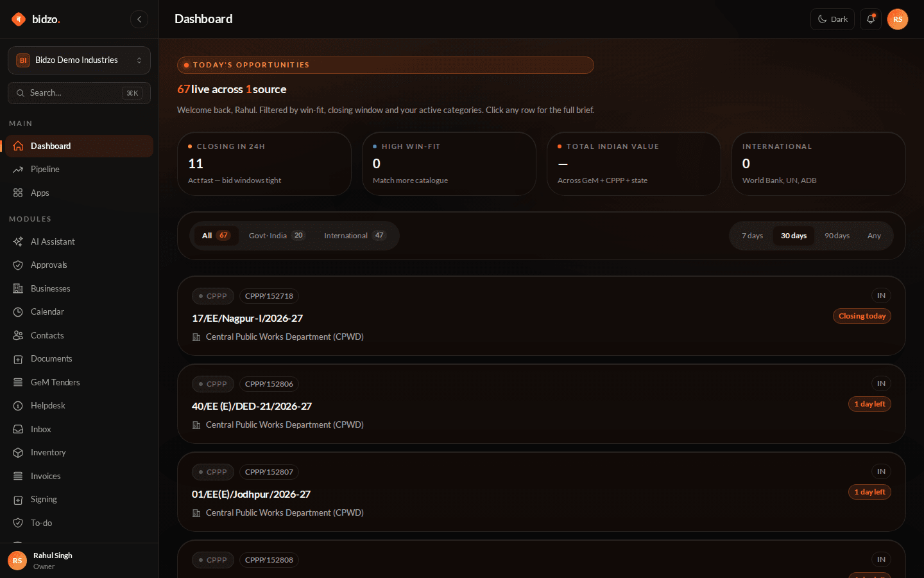The height and width of the screenshot is (578, 924).
Task: Go to Pipeline in the sidebar
Action: pos(79,170)
